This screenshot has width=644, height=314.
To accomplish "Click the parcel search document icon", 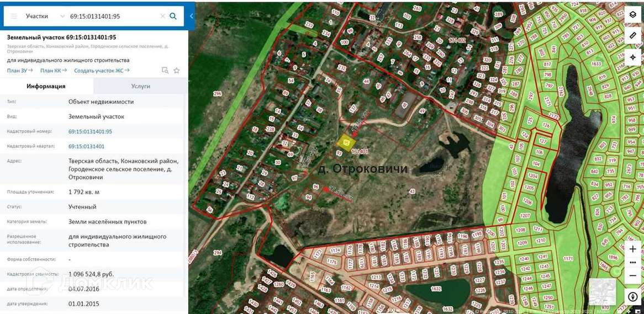I will point(165,71).
